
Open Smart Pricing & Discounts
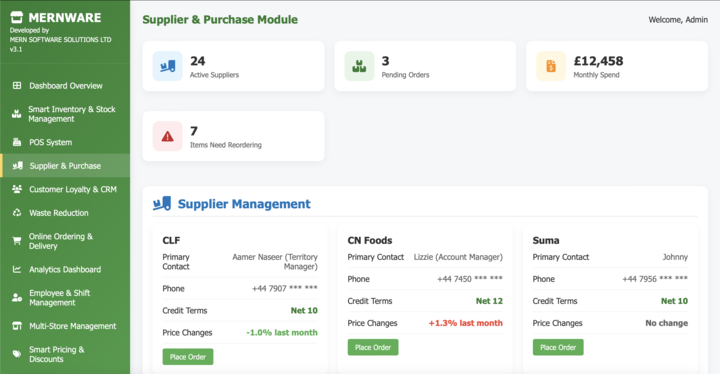[x=65, y=354]
